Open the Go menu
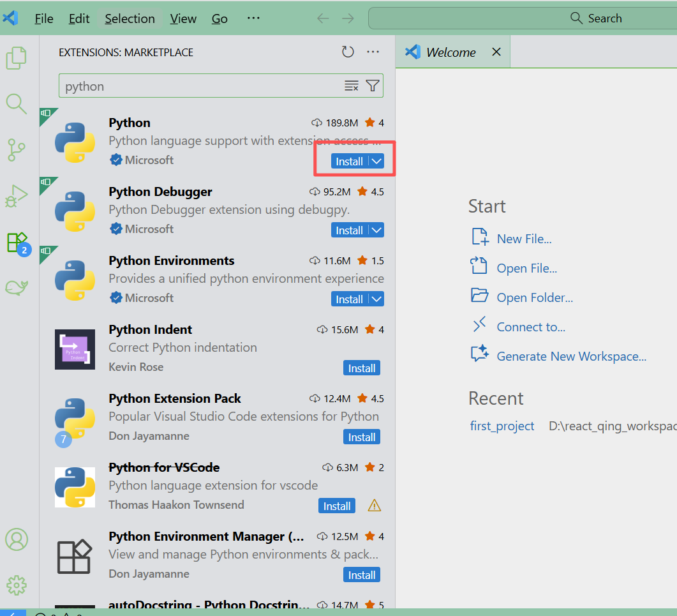Viewport: 677px width, 616px height. pyautogui.click(x=219, y=19)
